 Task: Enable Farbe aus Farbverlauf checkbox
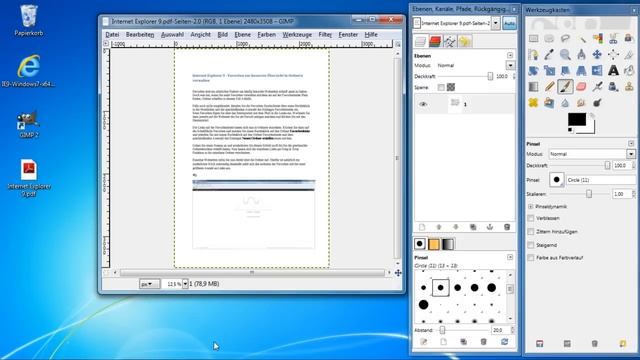click(x=531, y=258)
